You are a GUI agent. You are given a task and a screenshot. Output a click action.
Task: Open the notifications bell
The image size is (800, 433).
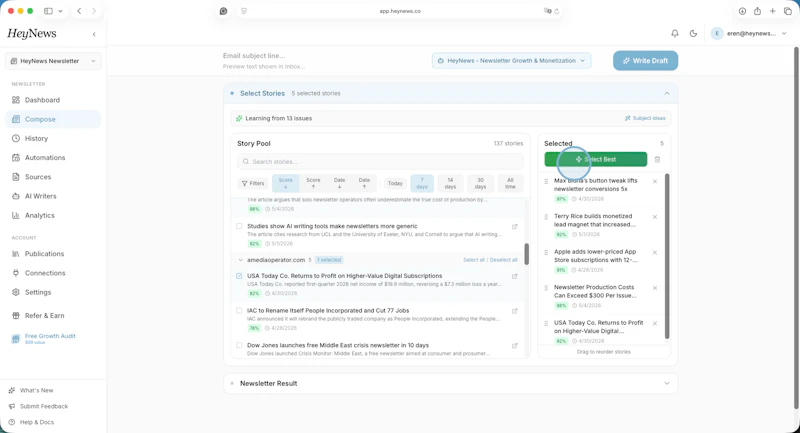click(x=674, y=33)
